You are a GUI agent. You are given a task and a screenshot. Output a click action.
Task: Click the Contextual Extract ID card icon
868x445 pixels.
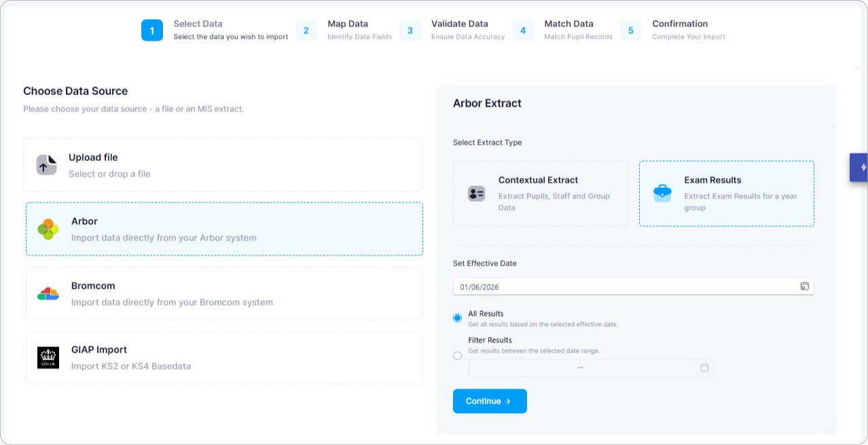tap(476, 194)
